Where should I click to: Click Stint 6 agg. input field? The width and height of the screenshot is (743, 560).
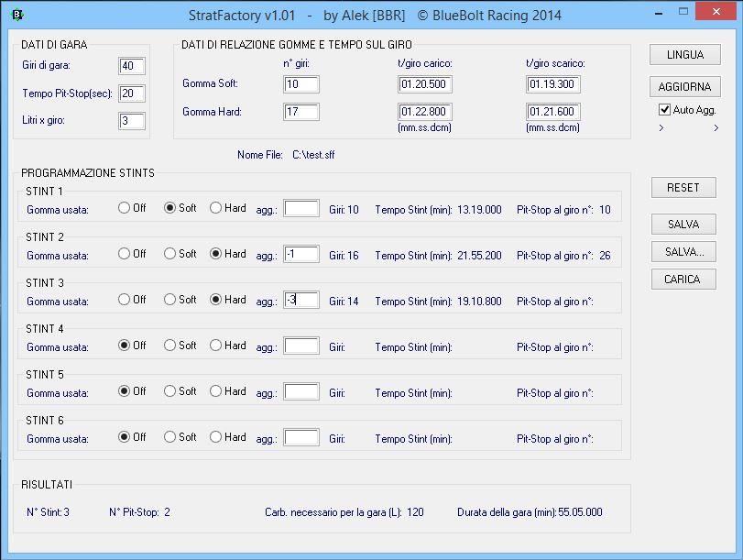[301, 438]
